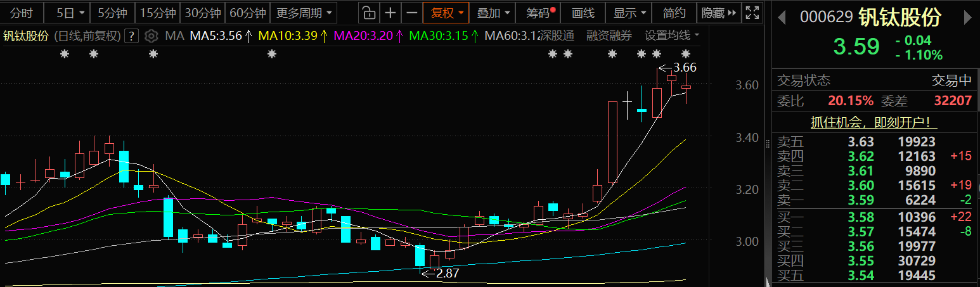980x287 pixels.
Task: Click the 3.66 high price marker
Action: coord(684,67)
